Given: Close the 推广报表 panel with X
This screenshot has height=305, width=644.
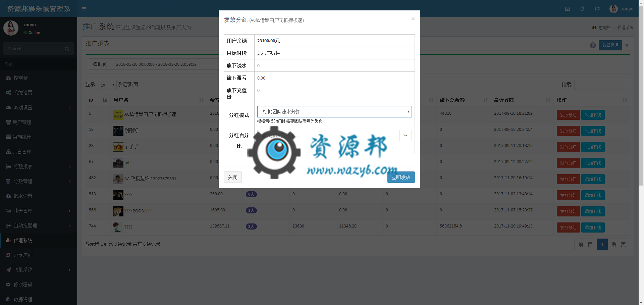Looking at the screenshot, I should (x=627, y=45).
